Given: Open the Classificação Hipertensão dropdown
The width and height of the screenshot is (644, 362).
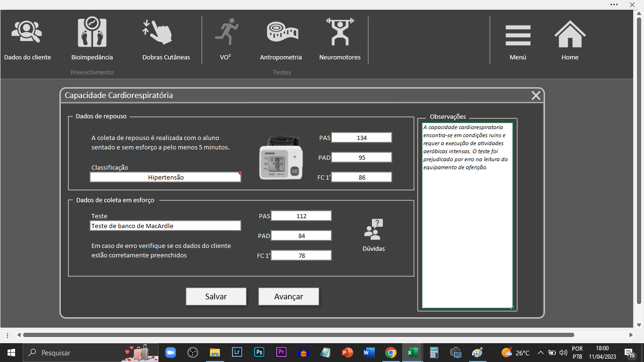Looking at the screenshot, I should [x=165, y=177].
